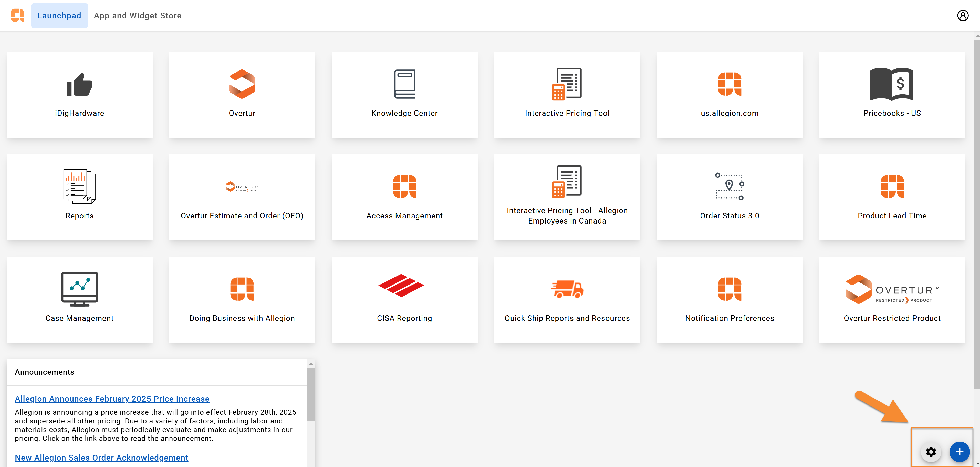Click Overtur Estimate and Order (OEO) label

tap(242, 215)
